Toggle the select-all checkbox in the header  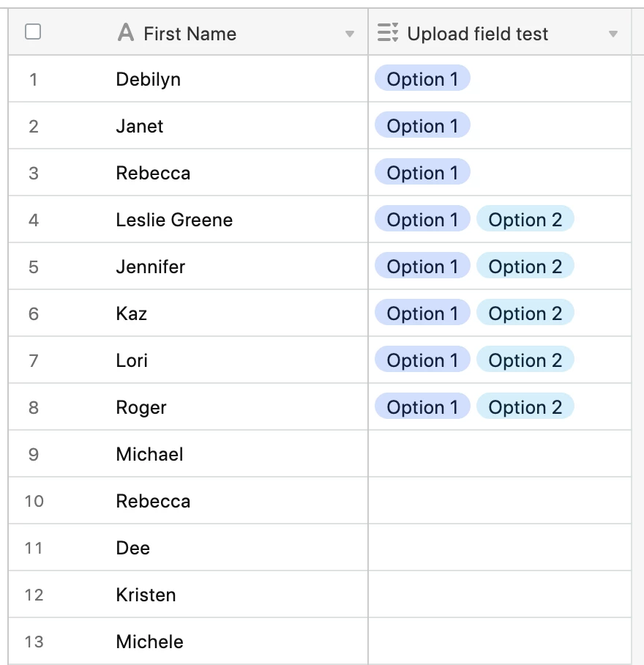pyautogui.click(x=33, y=31)
